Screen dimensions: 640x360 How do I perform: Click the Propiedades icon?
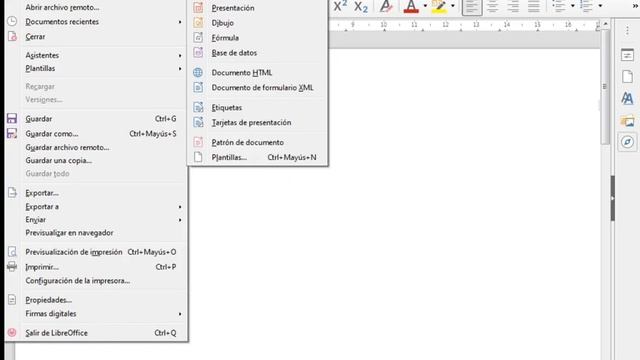12,300
